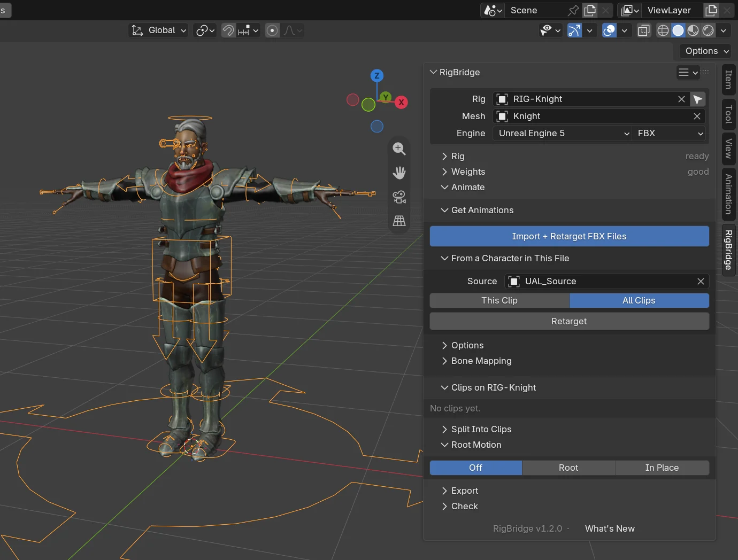Screen dimensions: 738x560
Task: Toggle the X-ray view icon
Action: coord(644,30)
